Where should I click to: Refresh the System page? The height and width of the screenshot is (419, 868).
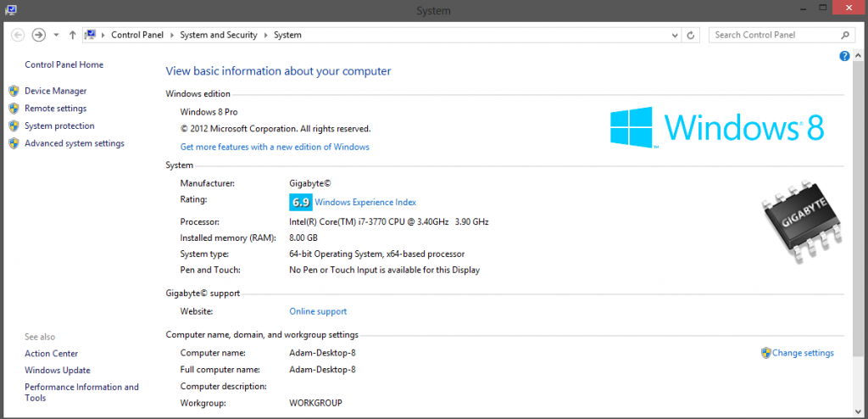coord(690,35)
